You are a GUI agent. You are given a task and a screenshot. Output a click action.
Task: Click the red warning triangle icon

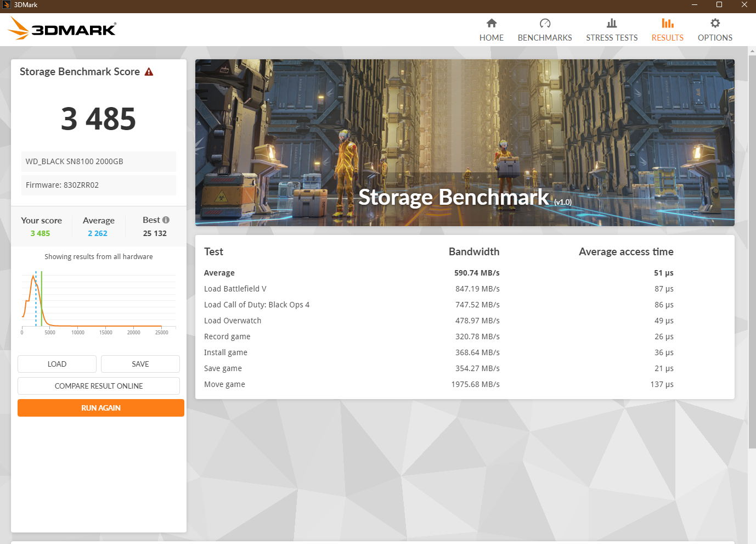click(x=149, y=72)
